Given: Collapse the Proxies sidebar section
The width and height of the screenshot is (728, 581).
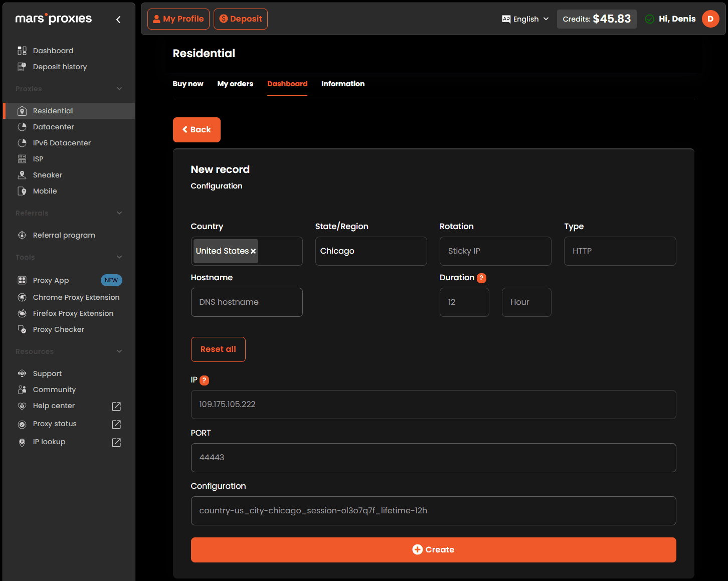Looking at the screenshot, I should point(119,89).
